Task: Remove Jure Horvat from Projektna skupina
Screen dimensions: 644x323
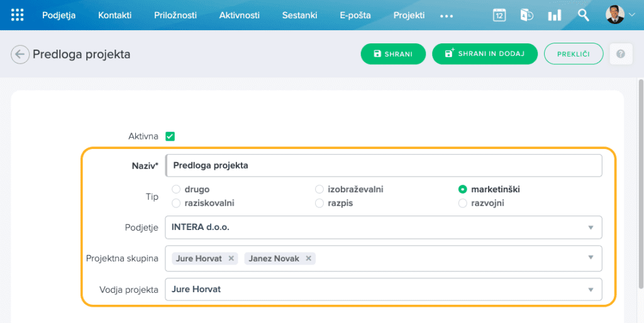Action: click(231, 258)
